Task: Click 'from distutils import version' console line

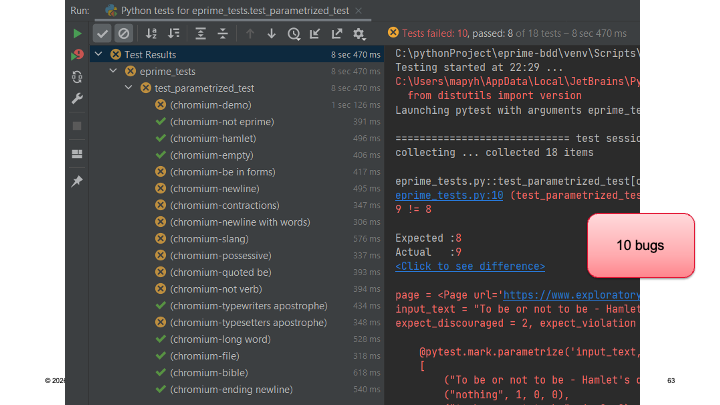Action: (495, 96)
